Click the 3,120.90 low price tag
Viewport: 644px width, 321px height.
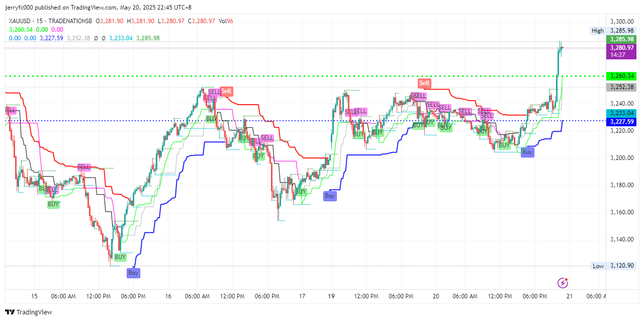point(621,266)
